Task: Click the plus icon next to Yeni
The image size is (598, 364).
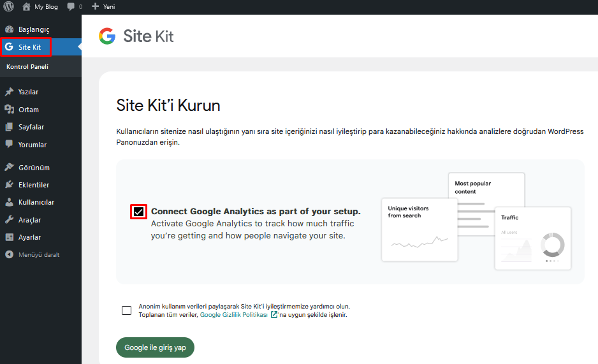Action: (96, 6)
